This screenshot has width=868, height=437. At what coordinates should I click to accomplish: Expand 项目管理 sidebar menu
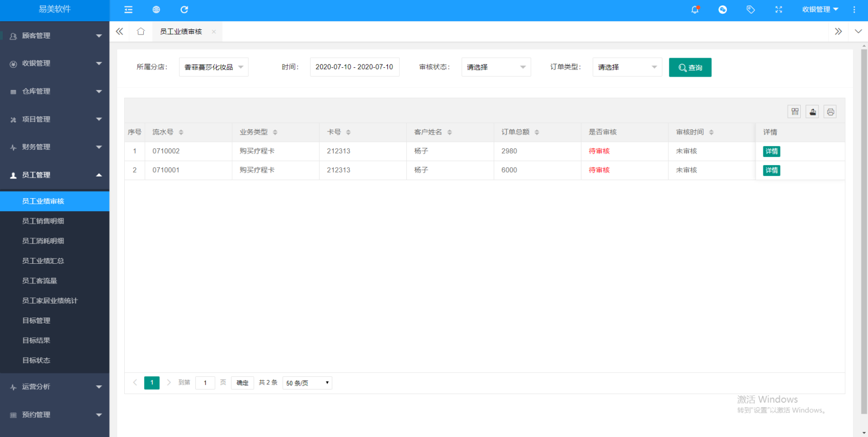pyautogui.click(x=55, y=119)
